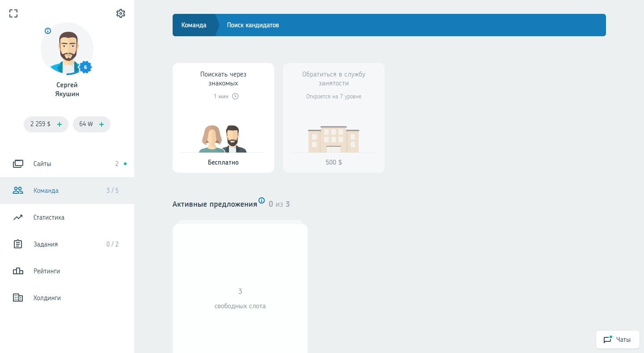Click the Обратиться в службу занятости card
Image resolution: width=644 pixels, height=353 pixels.
334,118
